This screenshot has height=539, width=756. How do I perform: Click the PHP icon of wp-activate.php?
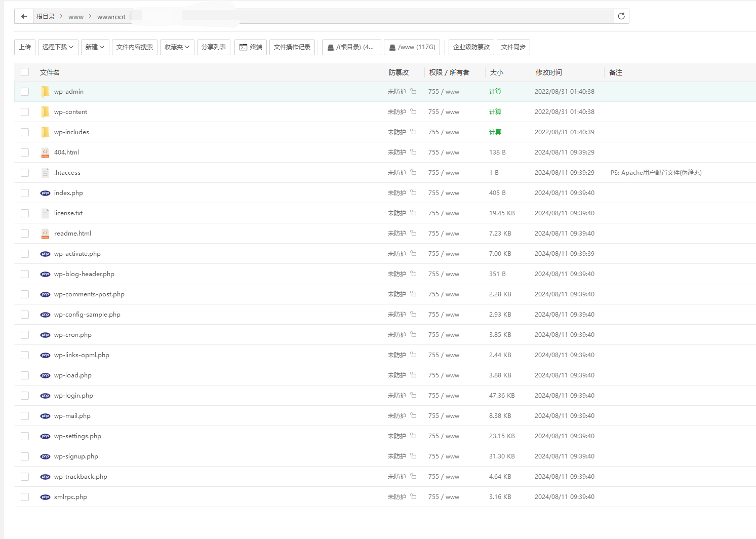click(45, 254)
